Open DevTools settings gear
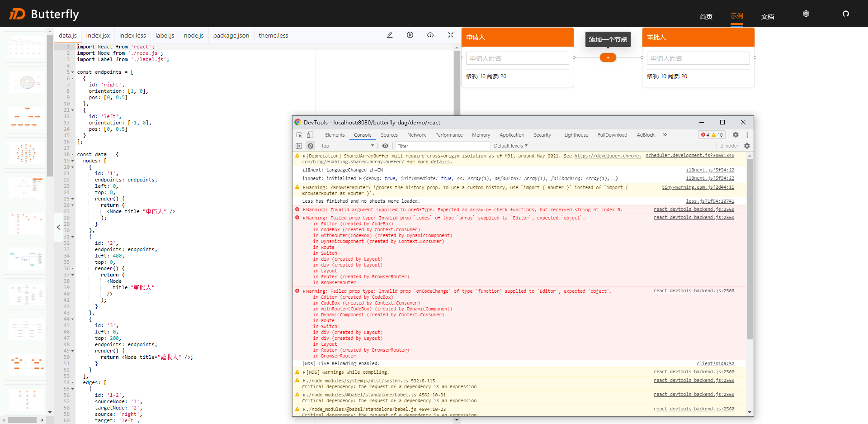 [736, 135]
